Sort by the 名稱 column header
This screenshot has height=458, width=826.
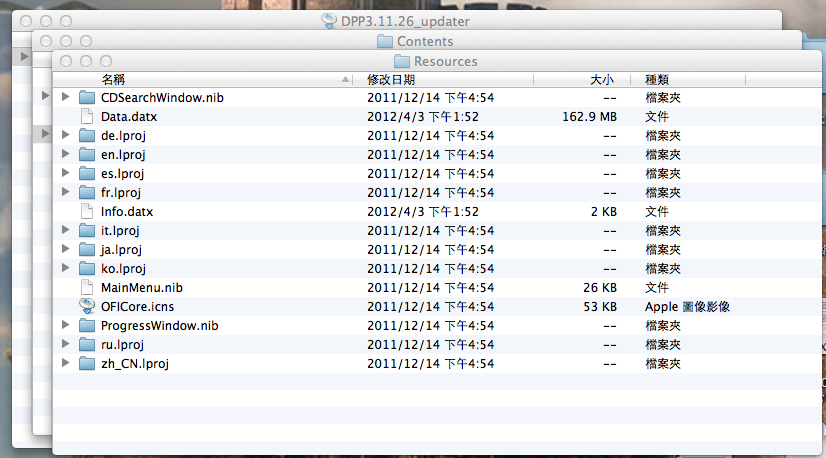(x=203, y=80)
